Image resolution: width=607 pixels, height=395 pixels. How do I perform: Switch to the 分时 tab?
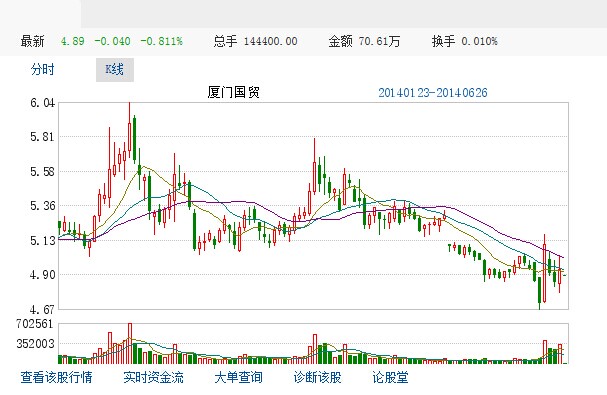(43, 70)
